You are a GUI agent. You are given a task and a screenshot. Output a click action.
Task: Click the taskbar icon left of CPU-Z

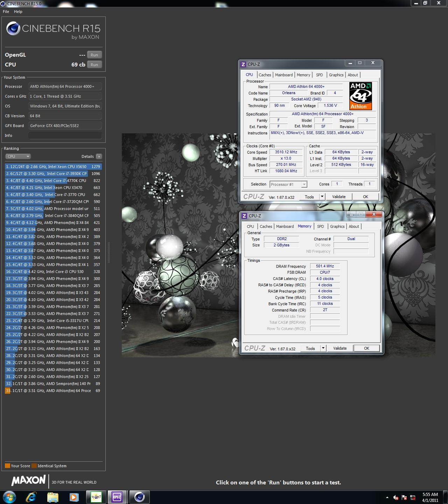click(x=96, y=497)
